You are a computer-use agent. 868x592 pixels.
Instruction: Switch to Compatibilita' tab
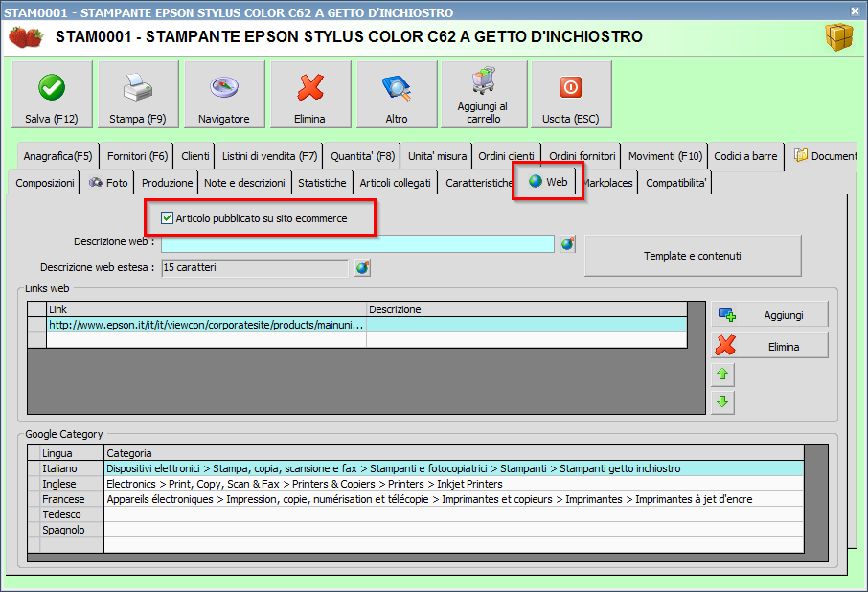pyautogui.click(x=676, y=183)
